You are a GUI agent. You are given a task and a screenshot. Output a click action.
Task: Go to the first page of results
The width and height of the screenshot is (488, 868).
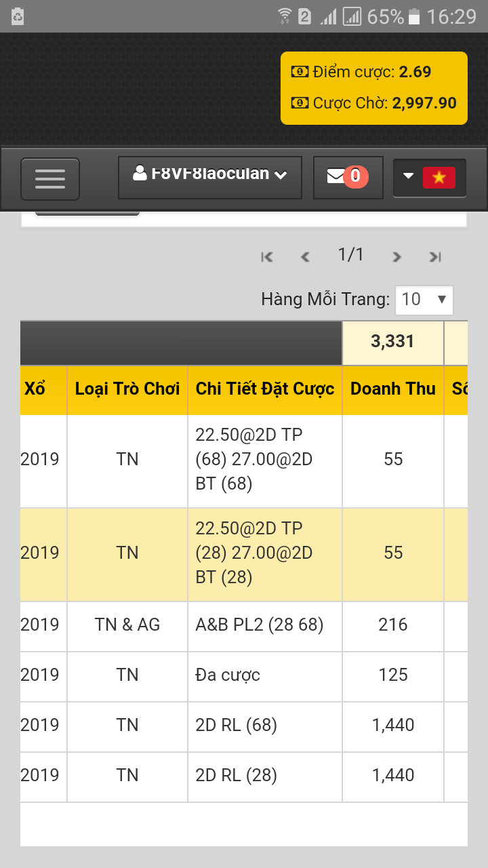(267, 256)
